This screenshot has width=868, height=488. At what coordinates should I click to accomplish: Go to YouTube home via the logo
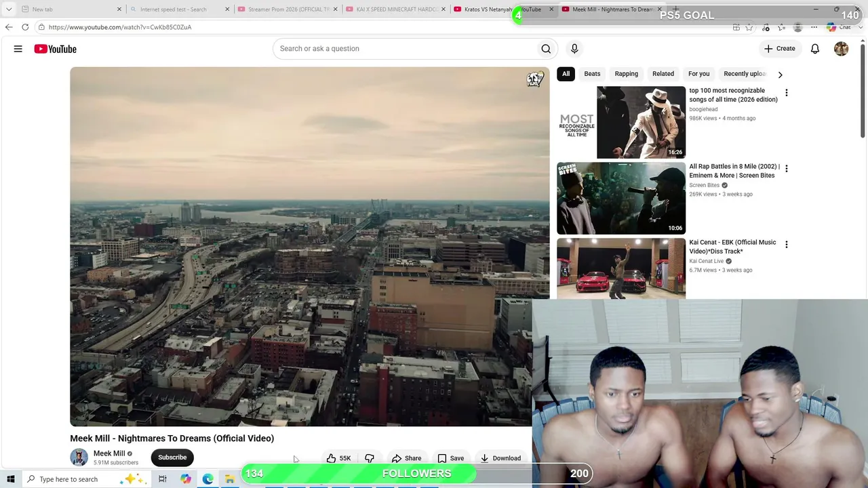[x=56, y=49]
